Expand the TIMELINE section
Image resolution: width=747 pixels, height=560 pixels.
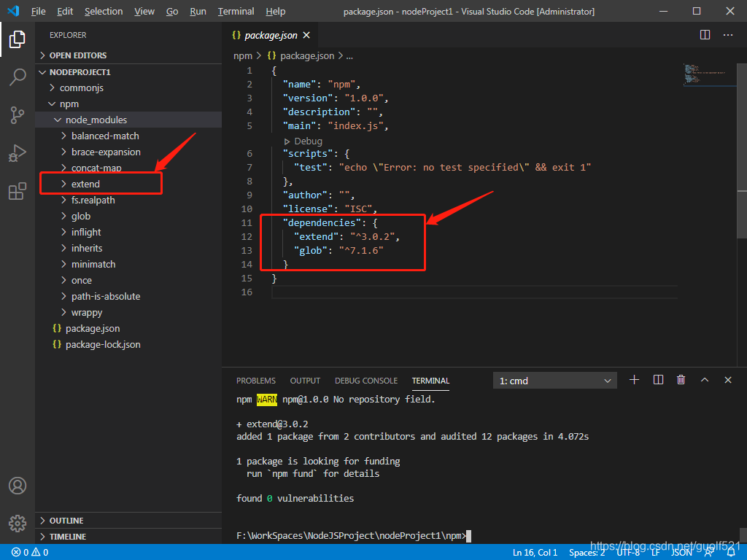128,537
